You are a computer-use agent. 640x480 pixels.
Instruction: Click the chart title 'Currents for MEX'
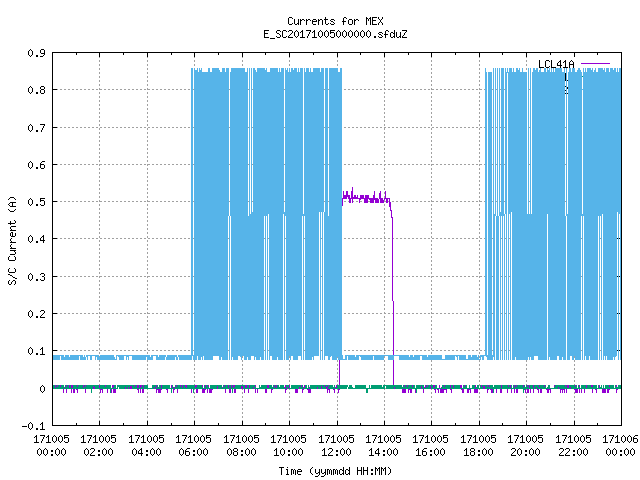(x=335, y=21)
